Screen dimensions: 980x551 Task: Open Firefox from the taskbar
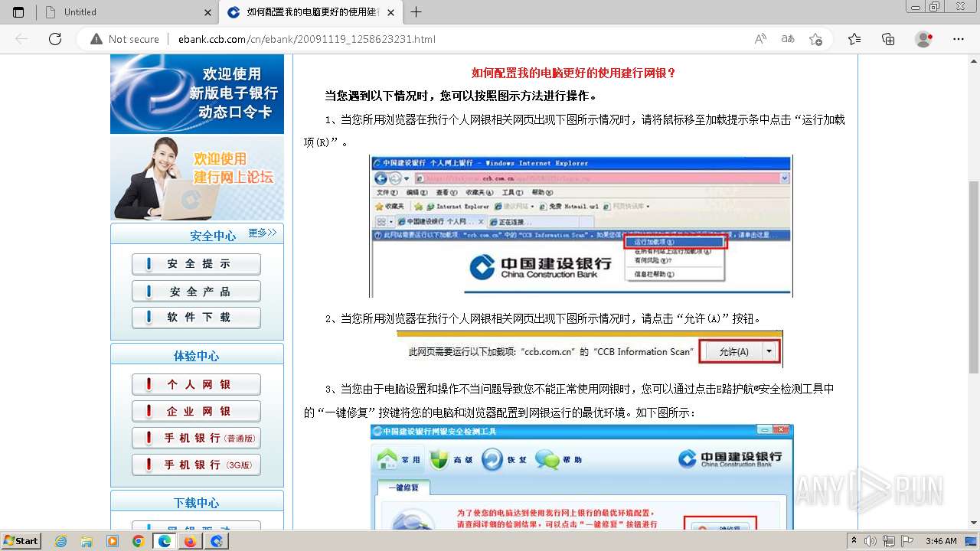[190, 541]
